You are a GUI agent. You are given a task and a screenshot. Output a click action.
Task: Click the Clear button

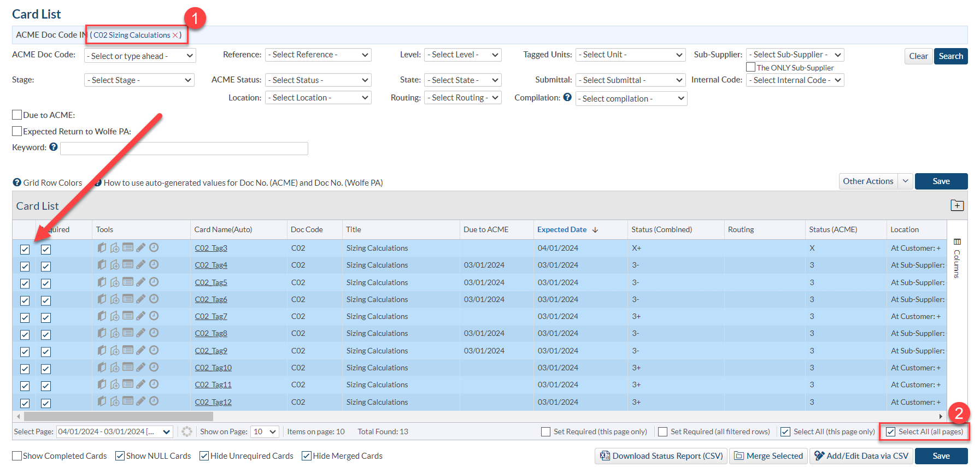[918, 56]
